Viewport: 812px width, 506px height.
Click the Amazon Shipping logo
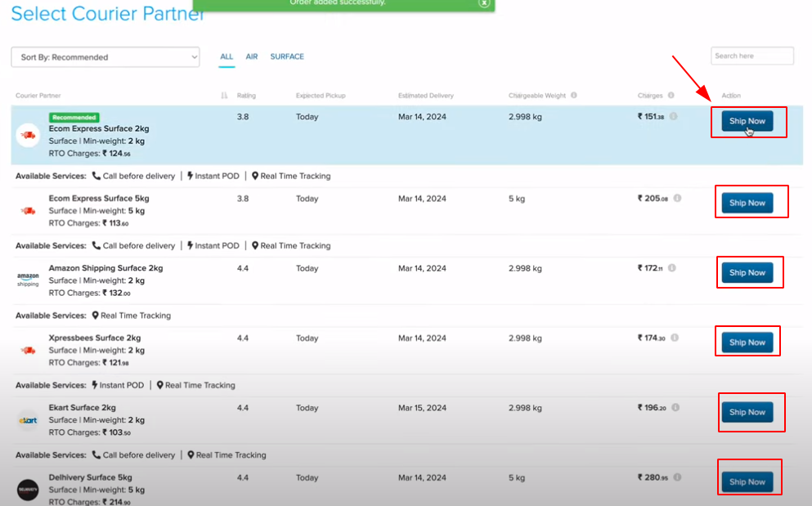click(28, 280)
